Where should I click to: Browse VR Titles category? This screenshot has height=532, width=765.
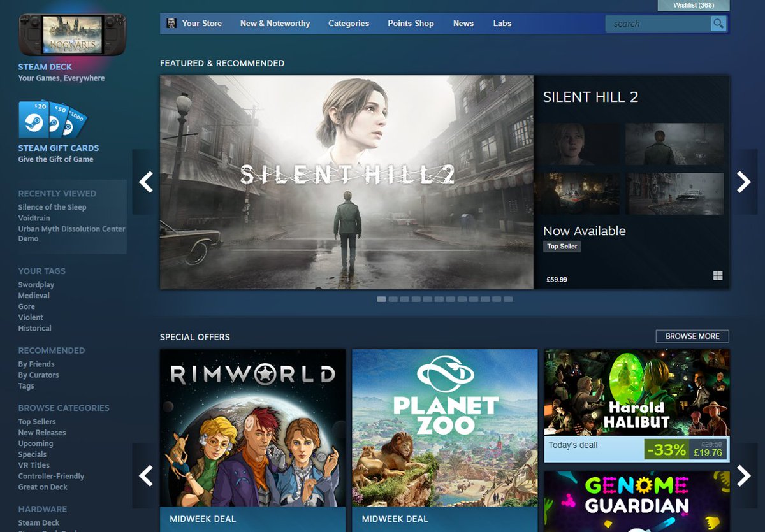(x=34, y=465)
